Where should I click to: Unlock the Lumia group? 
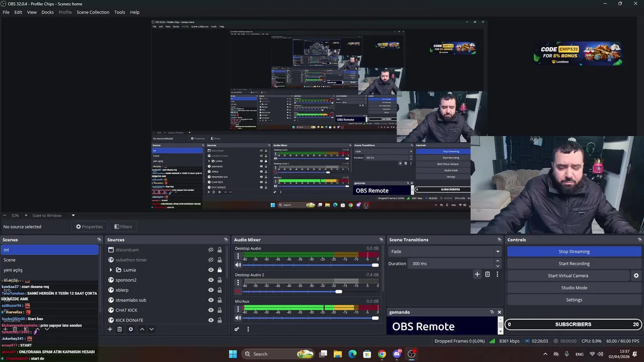(219, 270)
